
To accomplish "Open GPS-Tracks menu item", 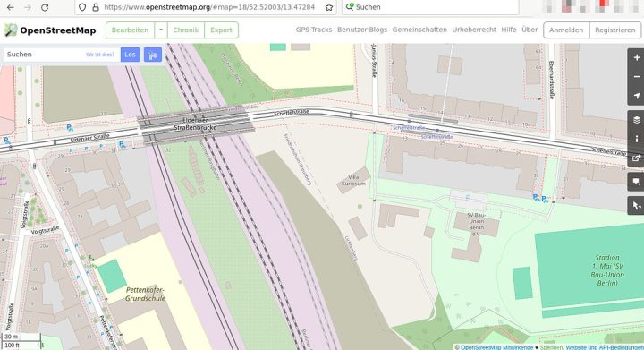I will [314, 30].
